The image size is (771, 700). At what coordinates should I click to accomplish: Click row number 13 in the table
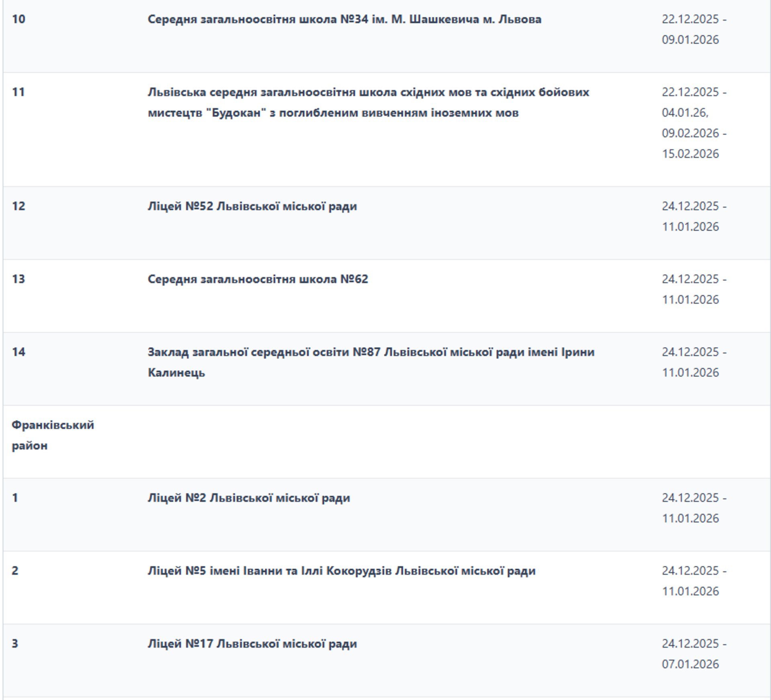18,279
